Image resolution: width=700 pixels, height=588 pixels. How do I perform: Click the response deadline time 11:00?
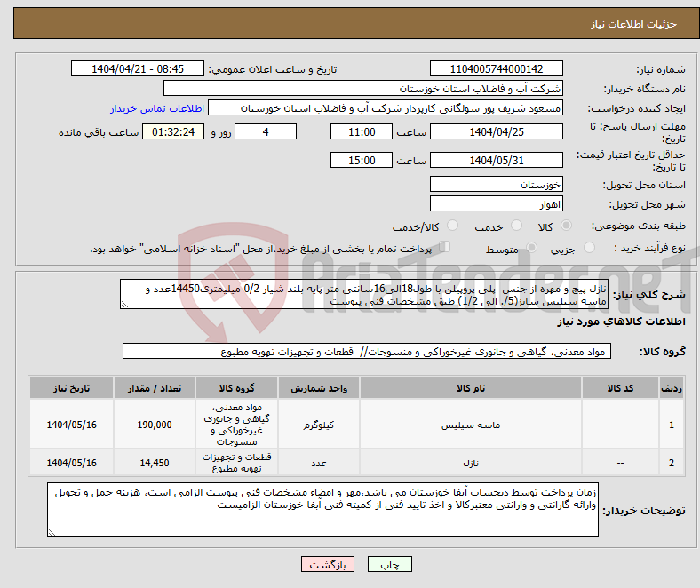click(362, 131)
